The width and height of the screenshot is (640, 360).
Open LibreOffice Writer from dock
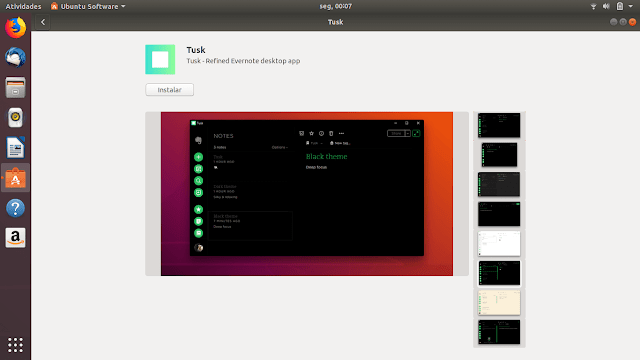click(16, 148)
